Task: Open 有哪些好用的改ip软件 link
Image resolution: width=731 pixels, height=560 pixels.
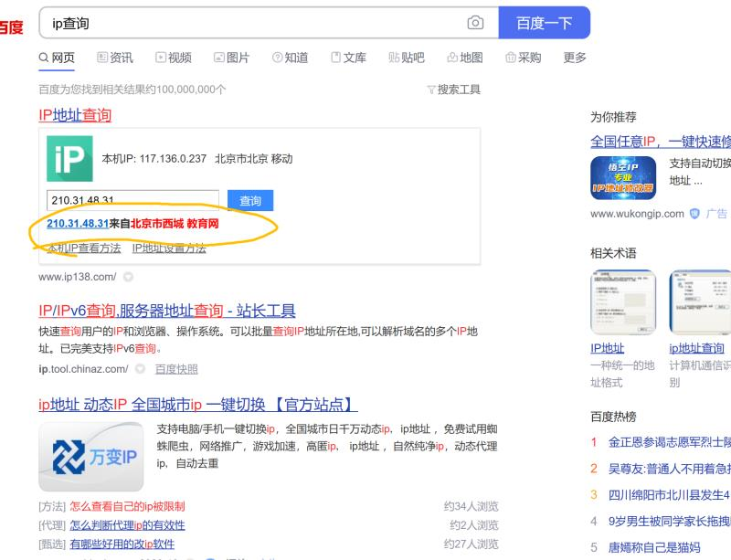Action: [x=122, y=544]
